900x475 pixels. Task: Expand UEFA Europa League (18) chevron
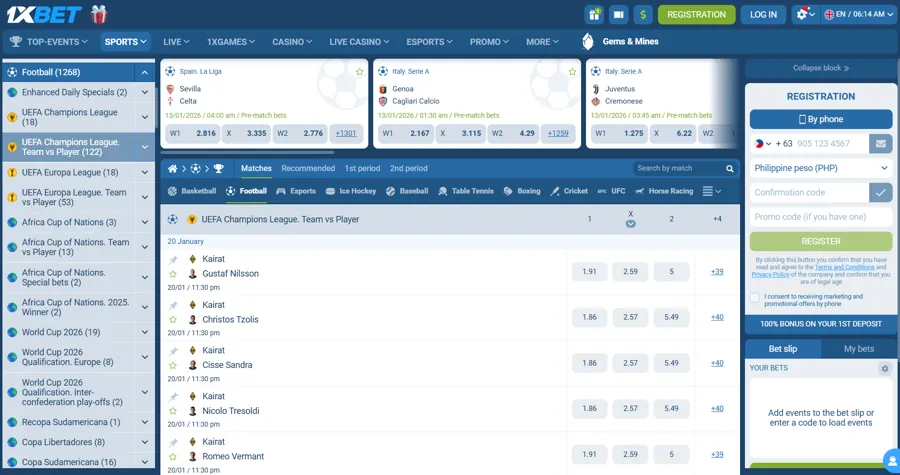(x=145, y=172)
